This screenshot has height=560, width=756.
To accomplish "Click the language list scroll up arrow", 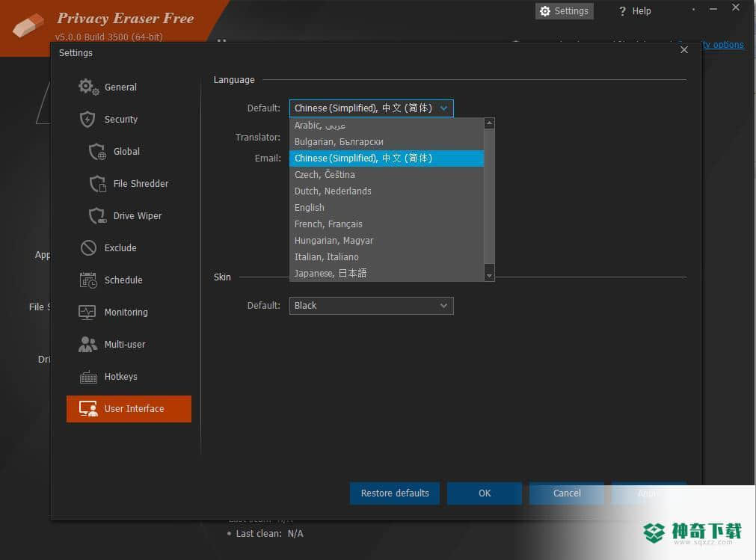I will pyautogui.click(x=489, y=123).
